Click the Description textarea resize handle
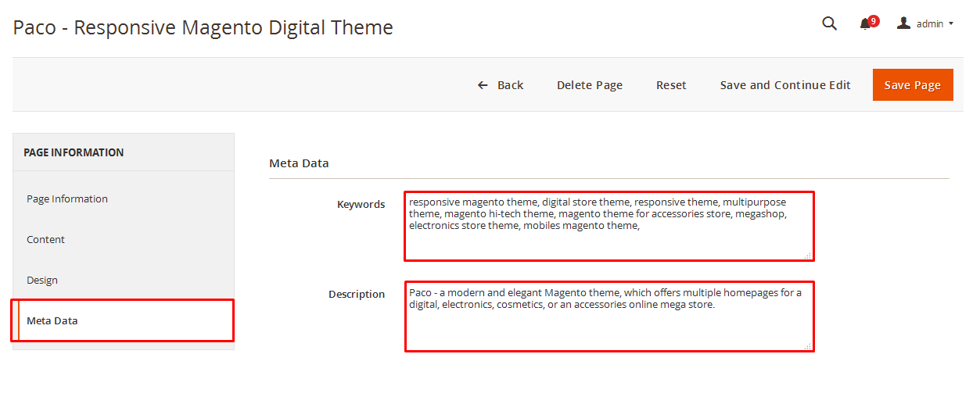This screenshot has width=980, height=397. click(x=808, y=346)
